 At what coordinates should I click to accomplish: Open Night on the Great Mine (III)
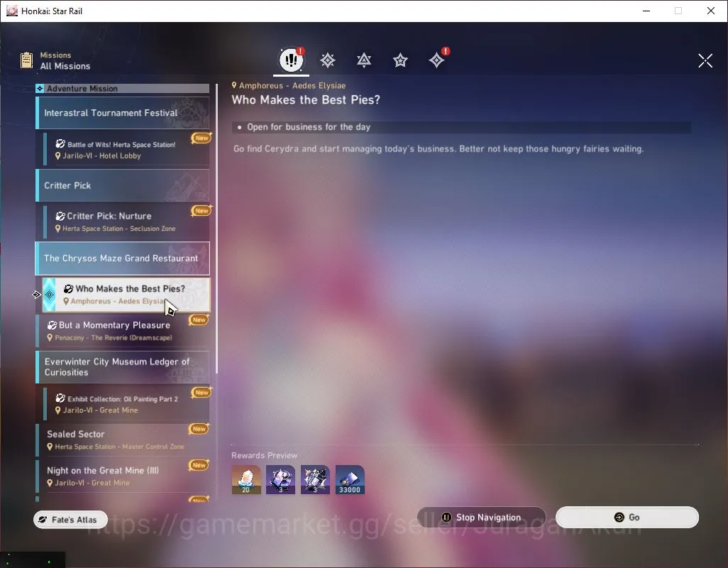123,476
